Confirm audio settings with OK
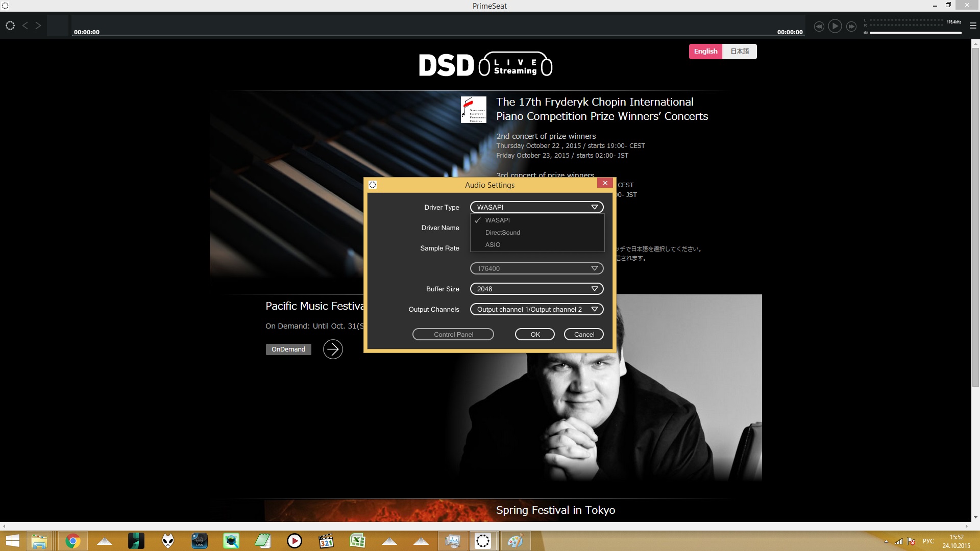The image size is (980, 551). [535, 335]
